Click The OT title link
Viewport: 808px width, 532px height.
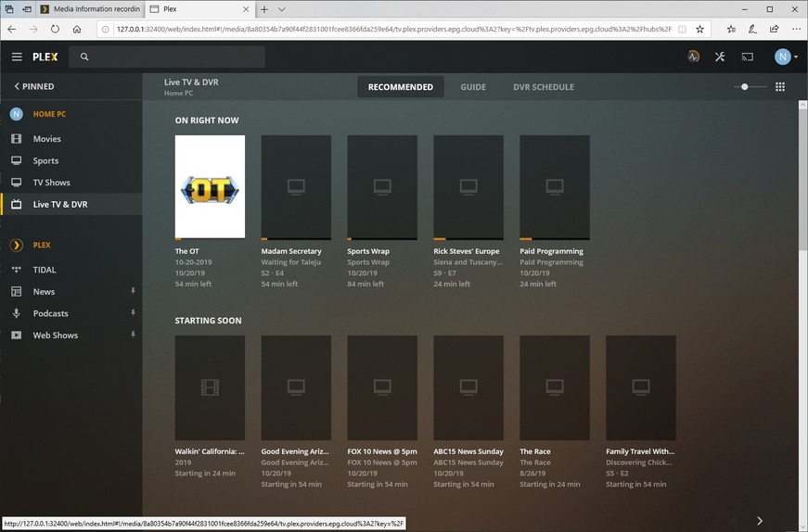[x=186, y=251]
